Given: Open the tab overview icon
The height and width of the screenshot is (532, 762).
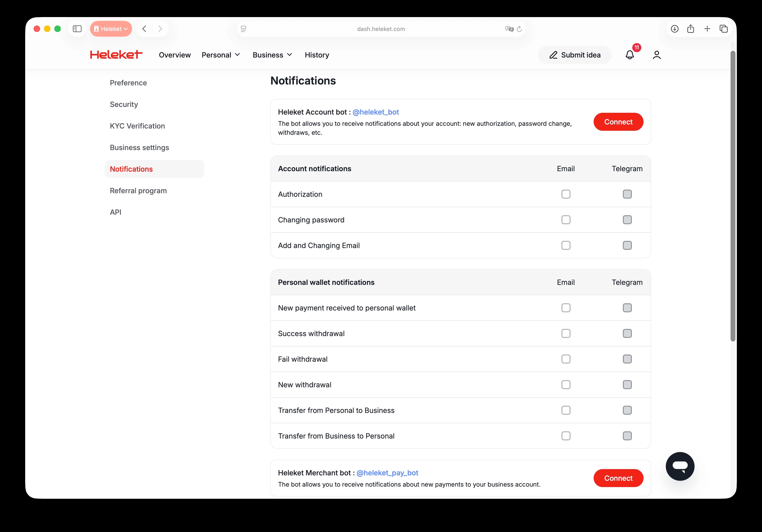Looking at the screenshot, I should point(724,29).
